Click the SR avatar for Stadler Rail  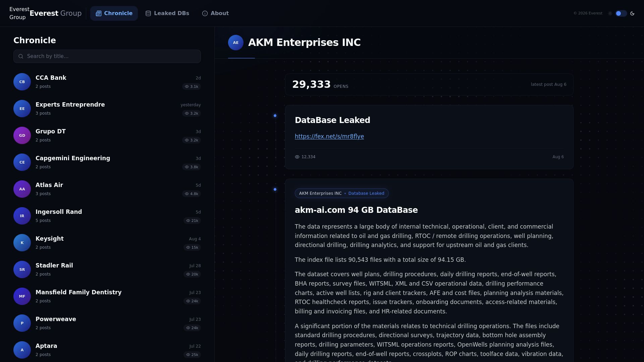[x=22, y=269]
